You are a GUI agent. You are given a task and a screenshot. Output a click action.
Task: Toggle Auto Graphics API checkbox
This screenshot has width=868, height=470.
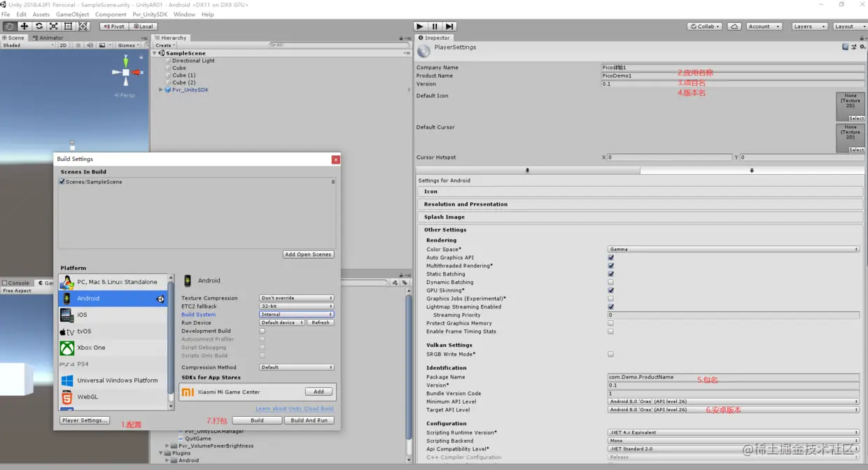610,257
